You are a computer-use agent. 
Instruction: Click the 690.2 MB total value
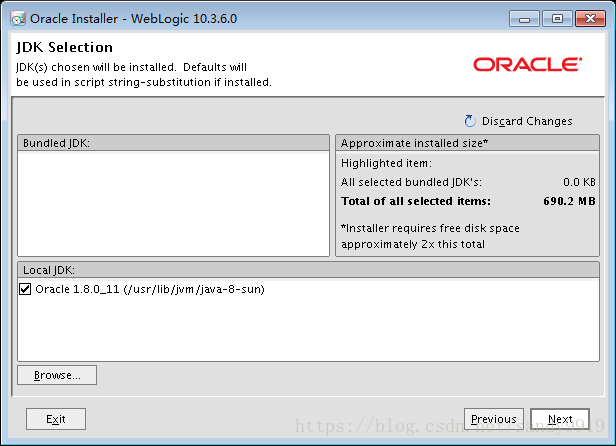coord(569,201)
